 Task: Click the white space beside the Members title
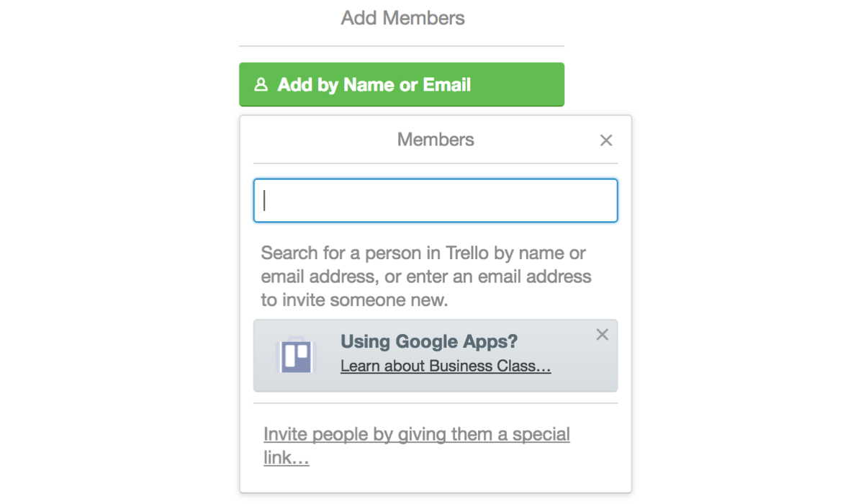click(324, 140)
